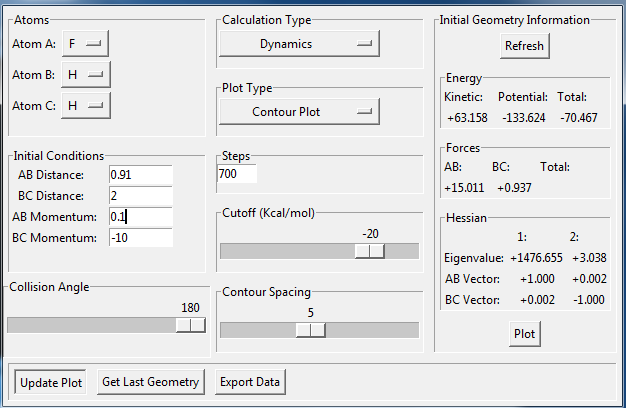The image size is (626, 408).
Task: Open the Atom A dropdown
Action: (x=85, y=44)
